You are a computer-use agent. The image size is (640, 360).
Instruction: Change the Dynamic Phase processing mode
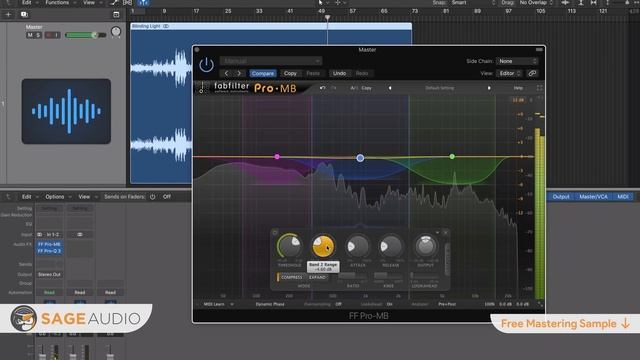tap(270, 304)
